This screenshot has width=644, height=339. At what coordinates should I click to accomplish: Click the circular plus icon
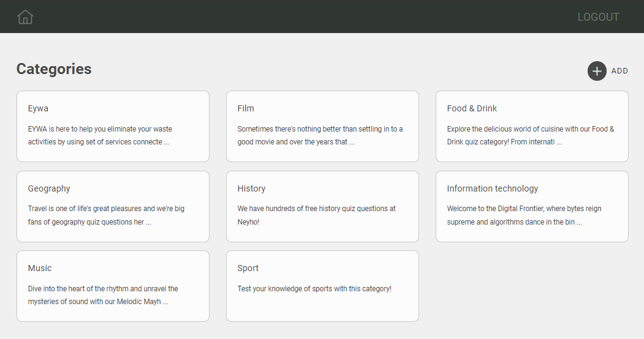tap(597, 71)
